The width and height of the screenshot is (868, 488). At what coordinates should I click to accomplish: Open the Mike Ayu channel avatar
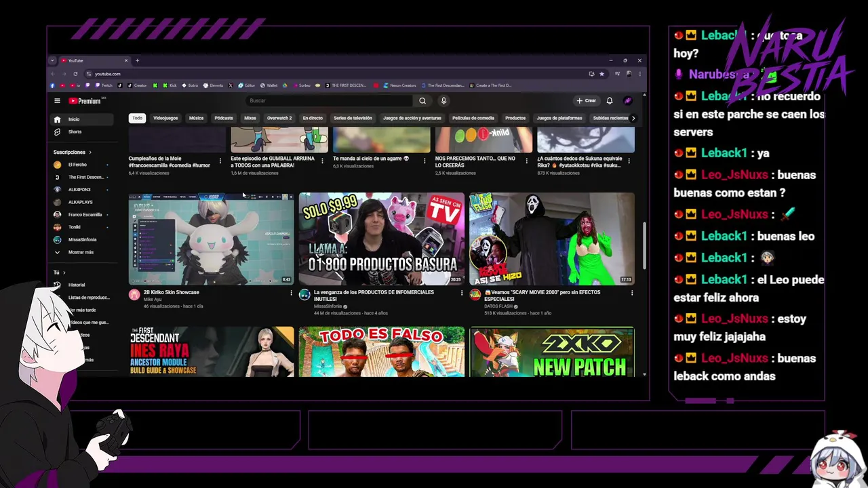click(134, 295)
